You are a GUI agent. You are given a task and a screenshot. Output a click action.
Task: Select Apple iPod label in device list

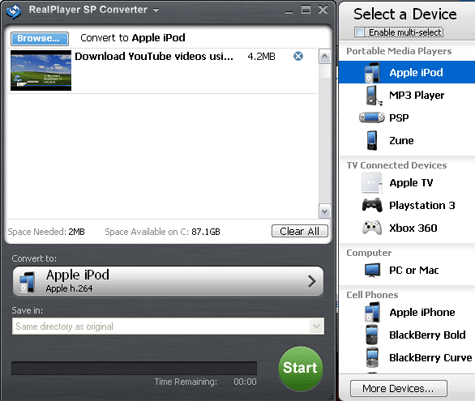click(416, 72)
